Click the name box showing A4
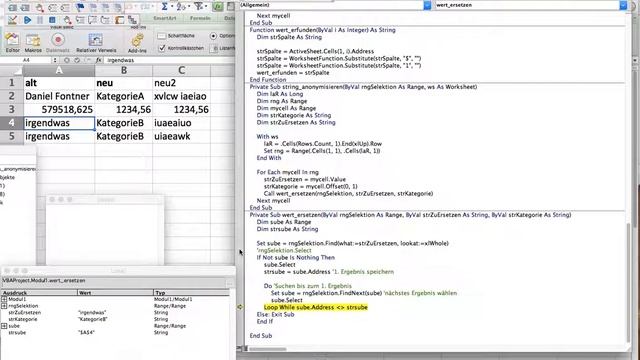 [26, 60]
